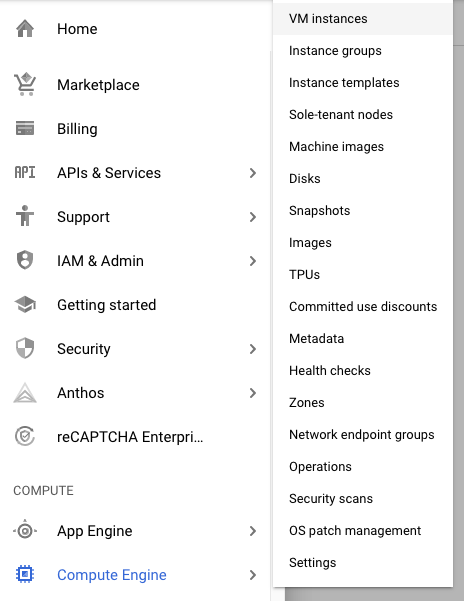Select the Compute Engine chip icon
The height and width of the screenshot is (601, 464).
(25, 574)
